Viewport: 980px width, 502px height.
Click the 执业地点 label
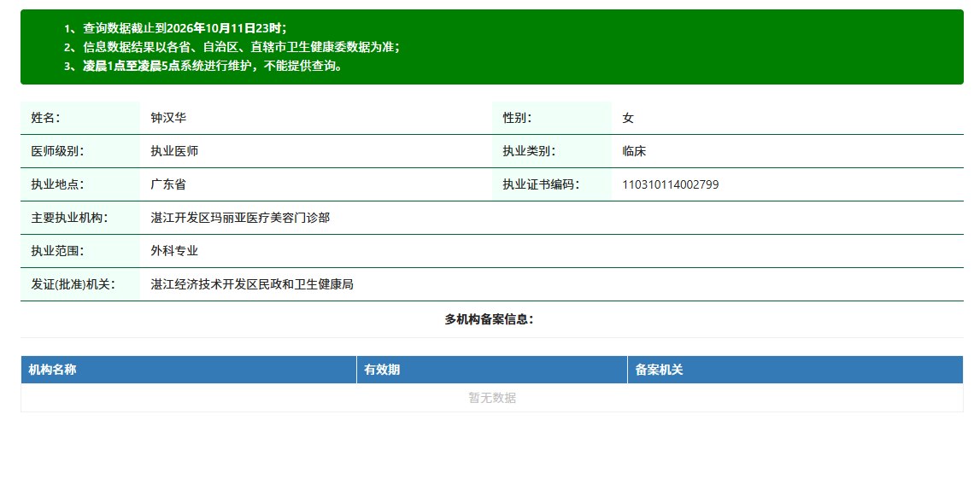(x=57, y=184)
